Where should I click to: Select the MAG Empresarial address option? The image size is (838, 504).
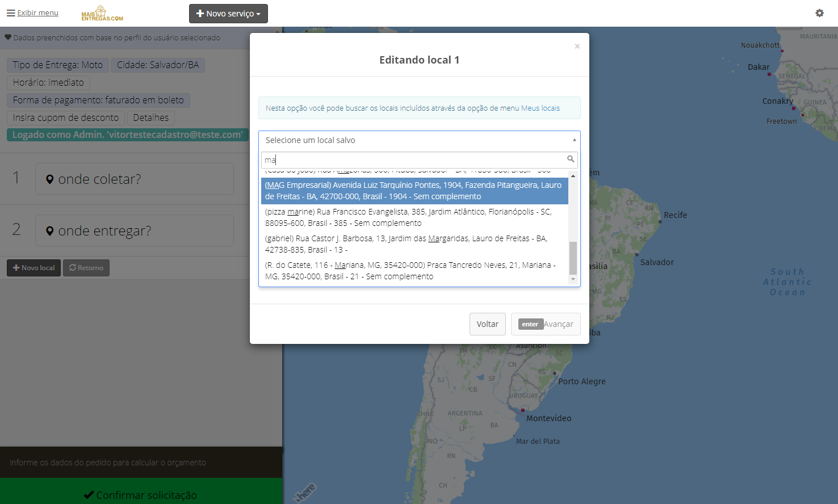[x=414, y=191]
